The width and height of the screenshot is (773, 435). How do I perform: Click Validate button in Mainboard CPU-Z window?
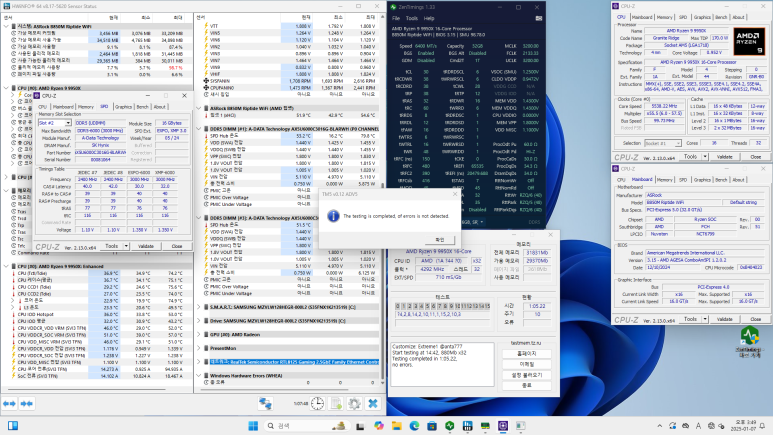click(724, 319)
